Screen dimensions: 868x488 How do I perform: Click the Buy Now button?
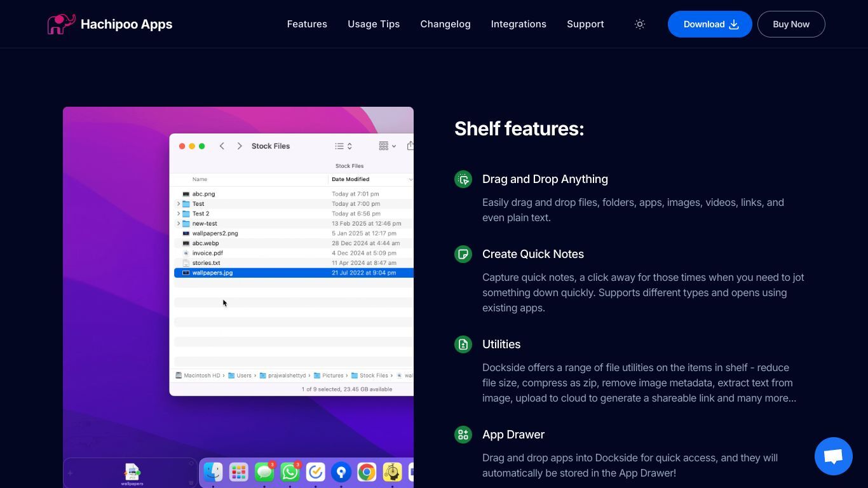(x=791, y=24)
